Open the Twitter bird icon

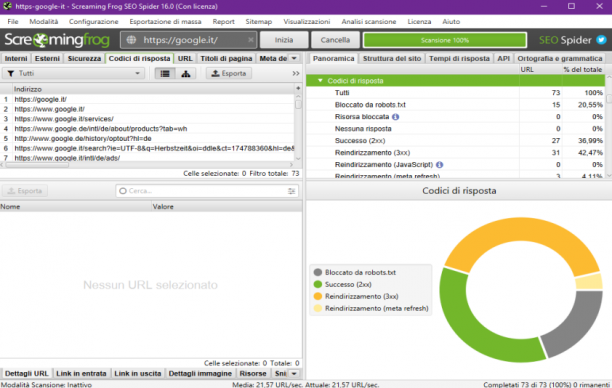(601, 40)
